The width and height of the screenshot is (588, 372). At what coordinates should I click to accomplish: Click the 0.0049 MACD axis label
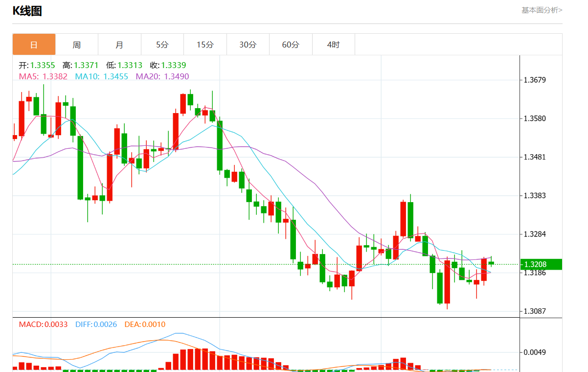click(x=535, y=352)
